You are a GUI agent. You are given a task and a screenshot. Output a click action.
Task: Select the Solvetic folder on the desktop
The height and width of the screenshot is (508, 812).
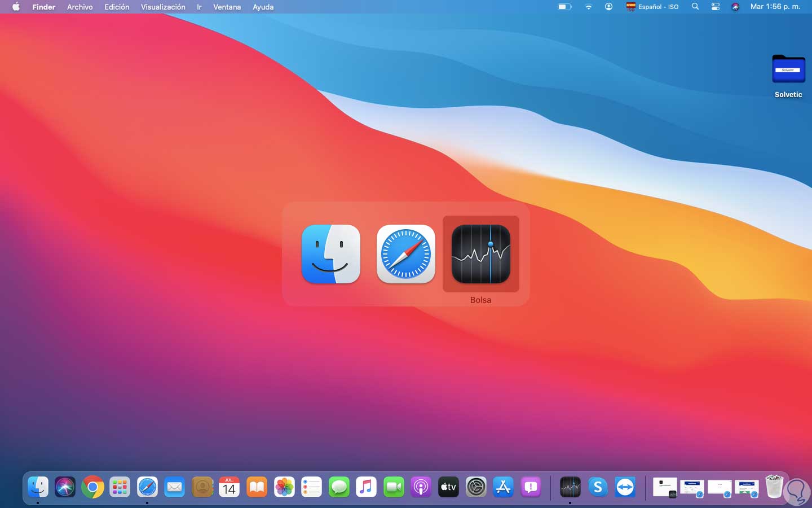pyautogui.click(x=788, y=70)
